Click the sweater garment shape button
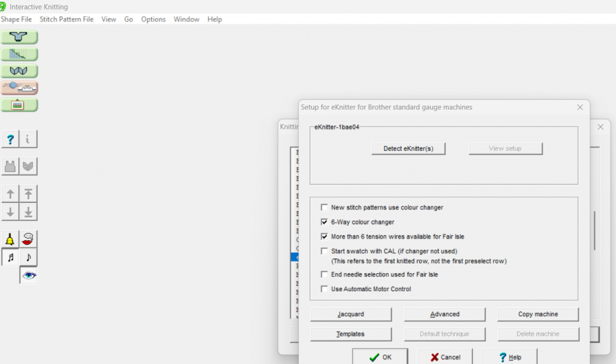 pos(19,37)
